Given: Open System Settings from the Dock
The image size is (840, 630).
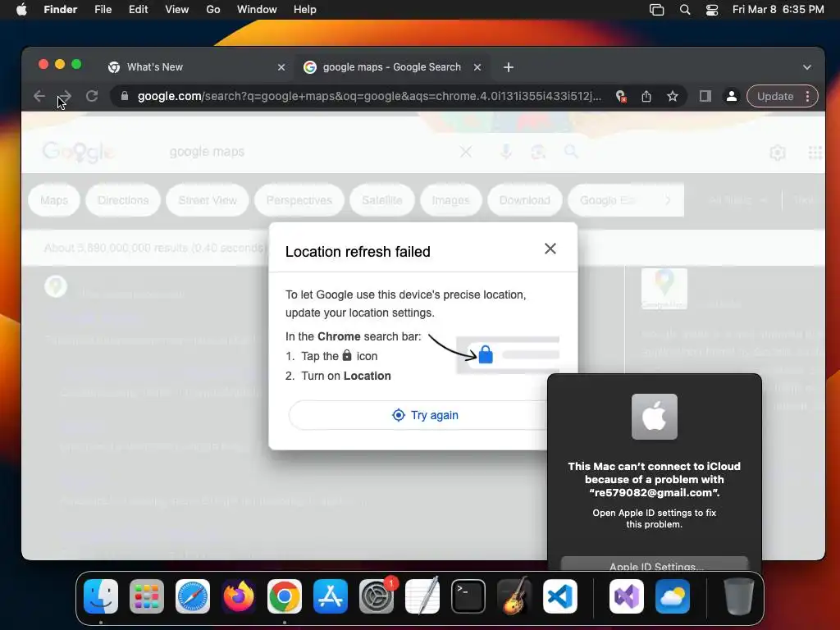Looking at the screenshot, I should tap(376, 596).
